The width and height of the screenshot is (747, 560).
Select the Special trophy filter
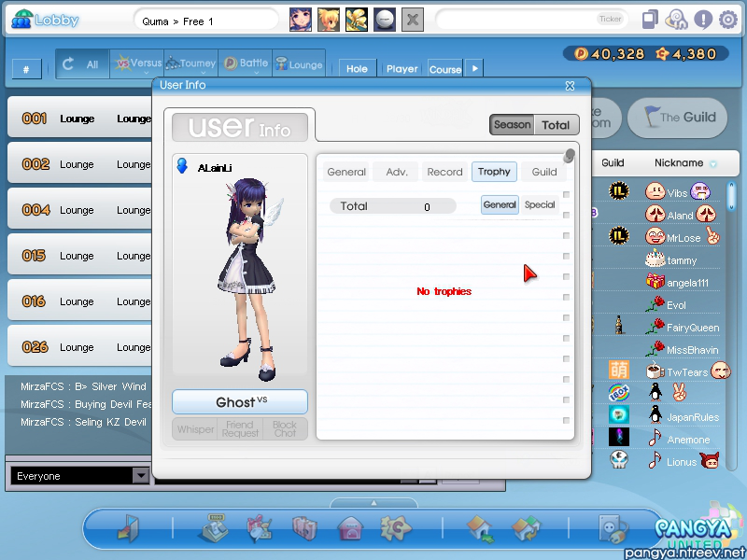click(540, 205)
